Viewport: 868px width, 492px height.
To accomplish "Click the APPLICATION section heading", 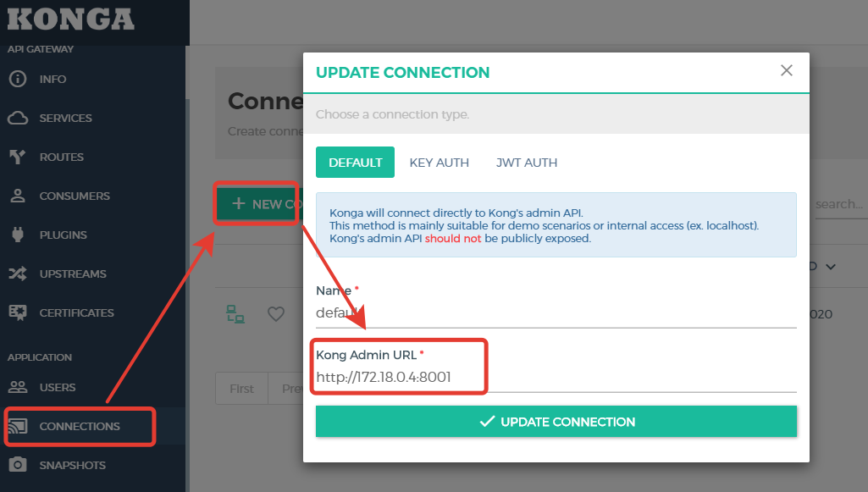I will [40, 357].
